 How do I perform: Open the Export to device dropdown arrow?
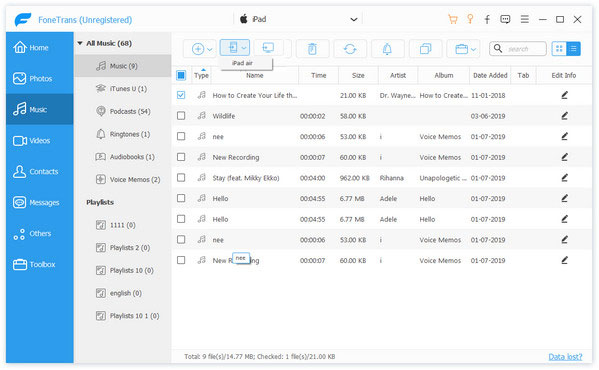(244, 48)
